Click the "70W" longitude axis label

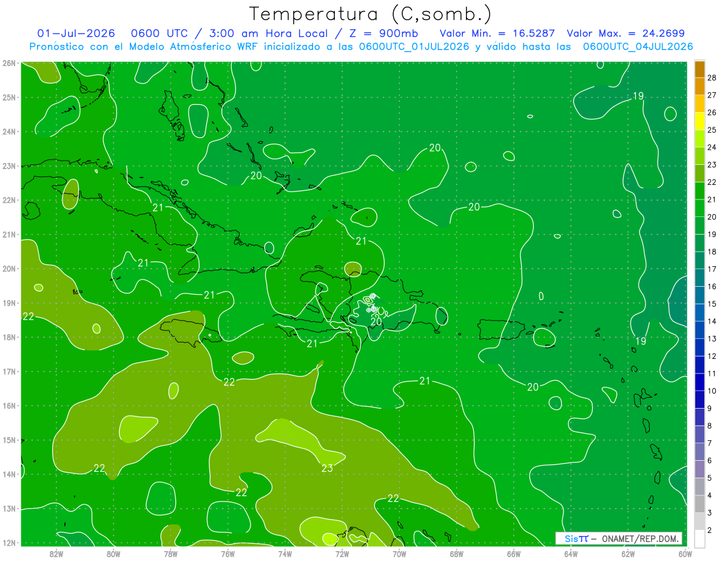pyautogui.click(x=399, y=553)
